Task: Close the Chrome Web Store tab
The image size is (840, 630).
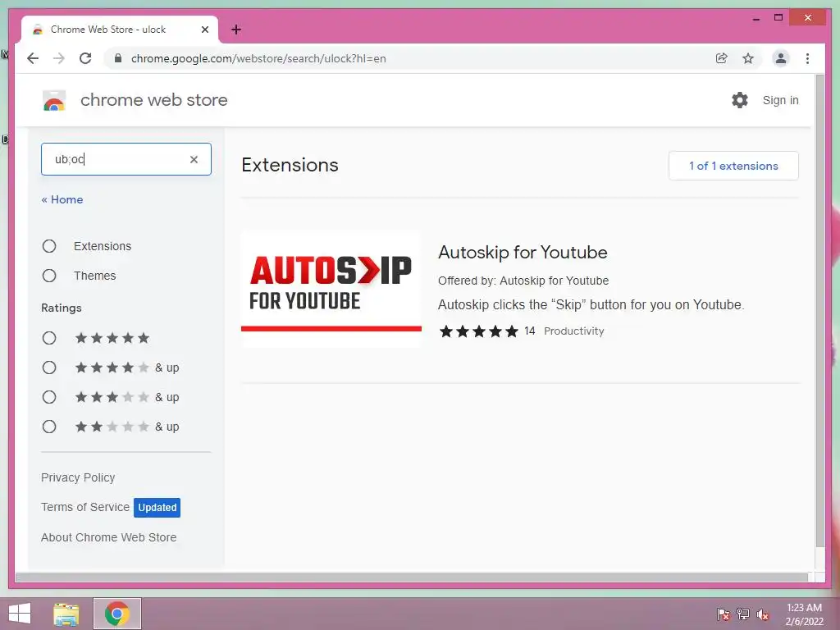Action: (204, 30)
